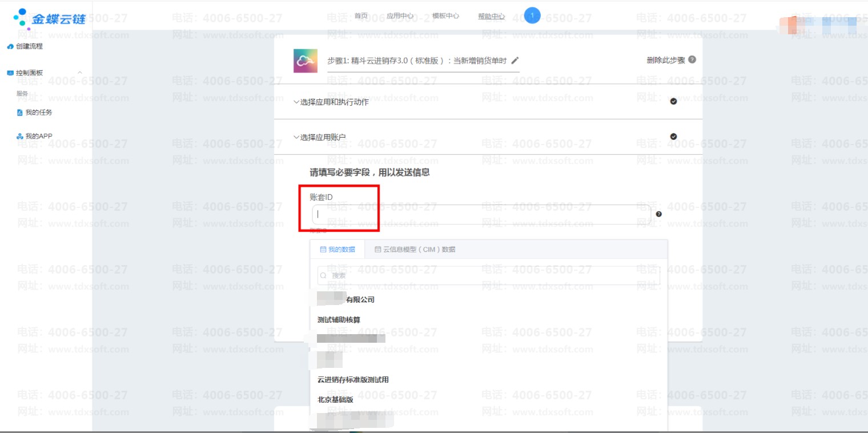Click the 我的任务 sidebar icon
This screenshot has width=868, height=433.
point(20,113)
